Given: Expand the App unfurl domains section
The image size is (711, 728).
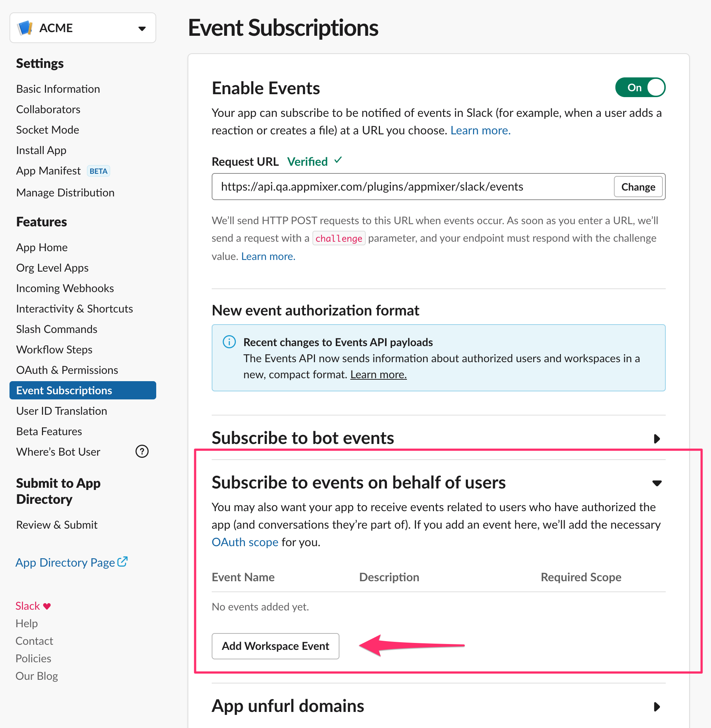Looking at the screenshot, I should (657, 707).
